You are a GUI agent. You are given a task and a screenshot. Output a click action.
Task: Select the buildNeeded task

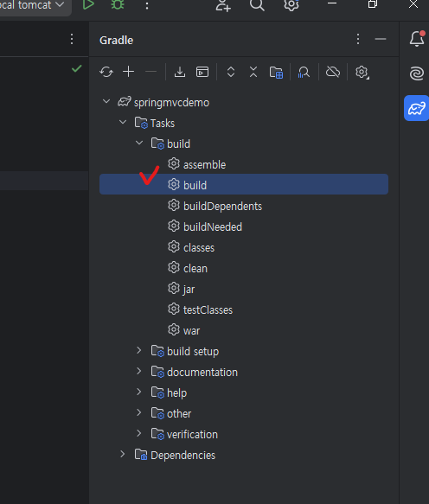coord(244,226)
